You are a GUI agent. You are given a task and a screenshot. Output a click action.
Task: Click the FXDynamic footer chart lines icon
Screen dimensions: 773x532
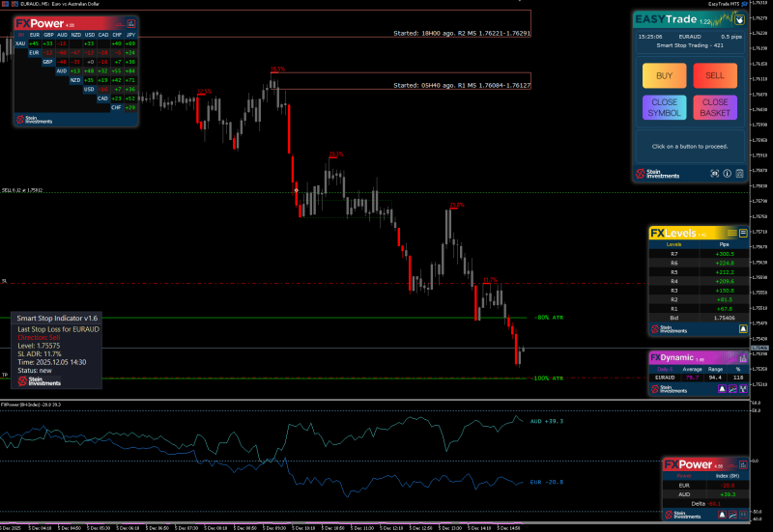click(733, 389)
